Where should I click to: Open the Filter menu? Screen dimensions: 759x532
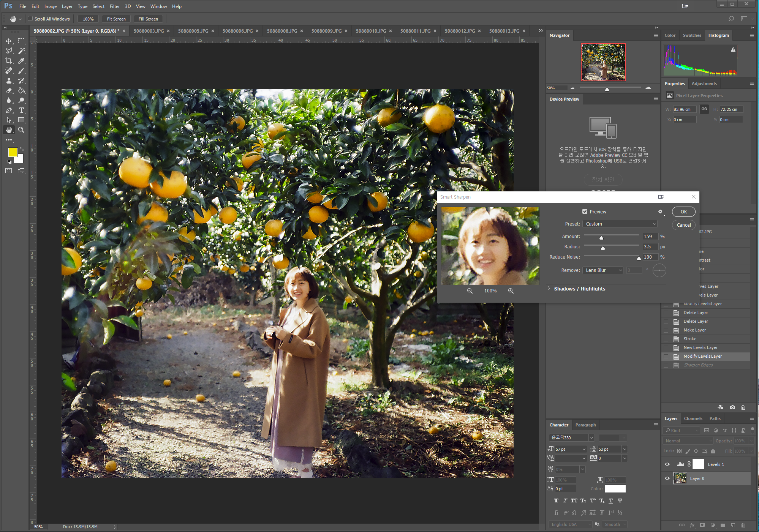point(114,6)
